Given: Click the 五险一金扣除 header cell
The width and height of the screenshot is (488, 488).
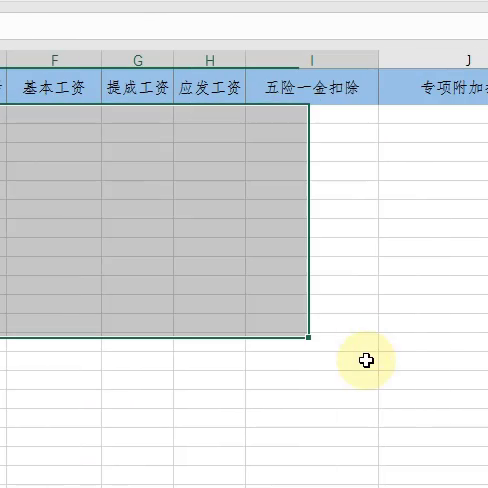Looking at the screenshot, I should tap(312, 87).
